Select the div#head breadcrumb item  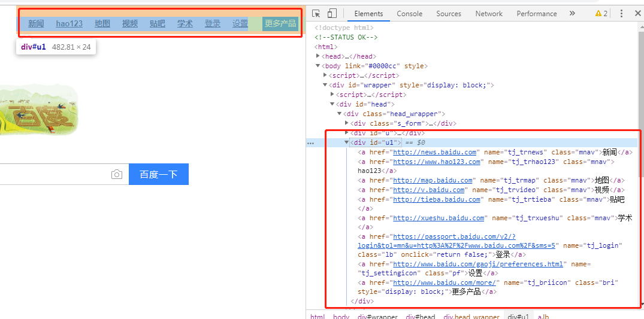(x=420, y=317)
